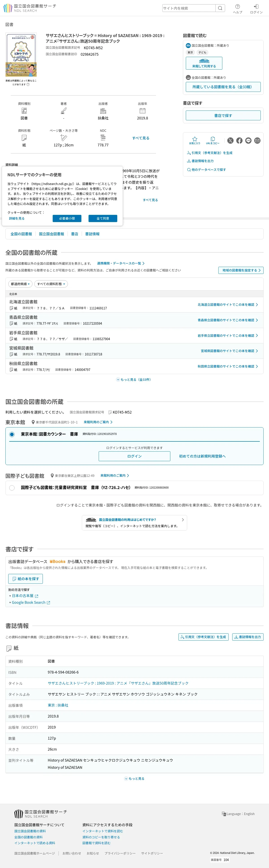Click the location pin icon beside 国際子ども図書館 address

pyautogui.click(x=52, y=476)
